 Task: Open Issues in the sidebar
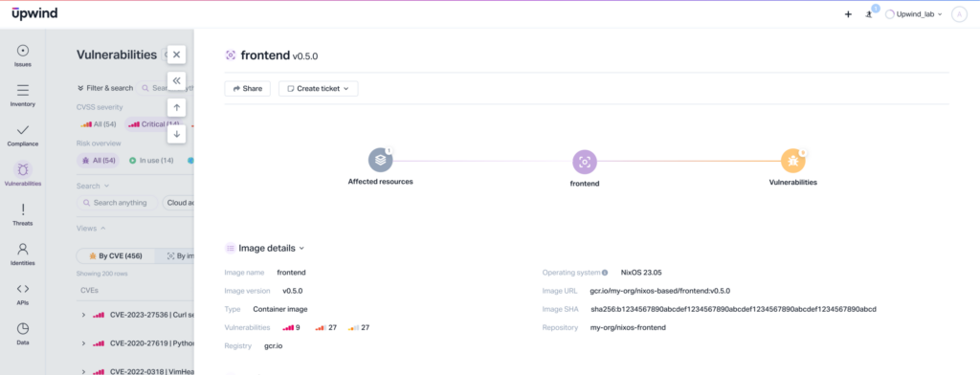pos(23,55)
